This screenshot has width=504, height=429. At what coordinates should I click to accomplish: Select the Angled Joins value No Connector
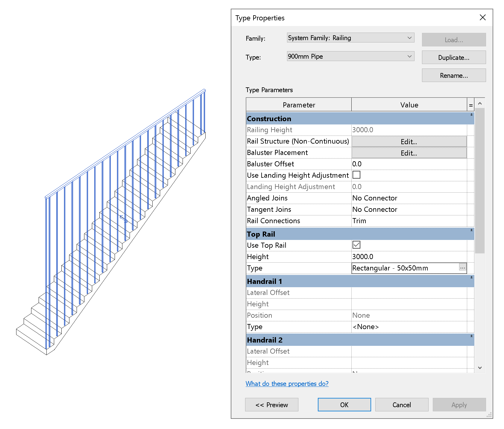(x=410, y=198)
